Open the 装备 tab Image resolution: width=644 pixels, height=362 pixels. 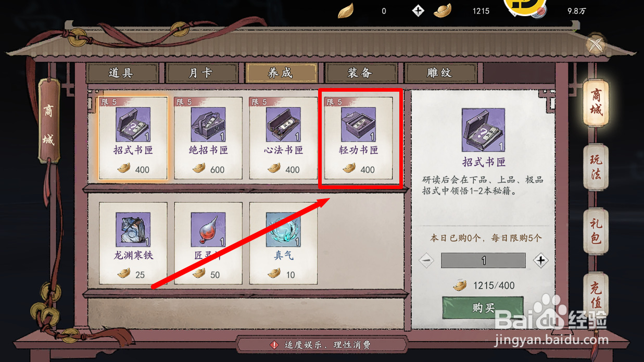[360, 73]
